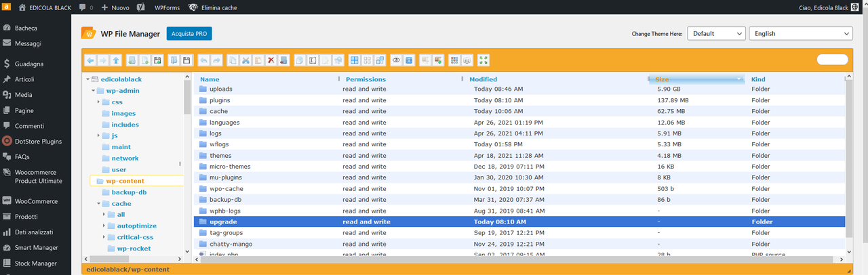Image resolution: width=868 pixels, height=275 pixels.
Task: Expand the critical-css folder in the tree
Action: pos(104,237)
